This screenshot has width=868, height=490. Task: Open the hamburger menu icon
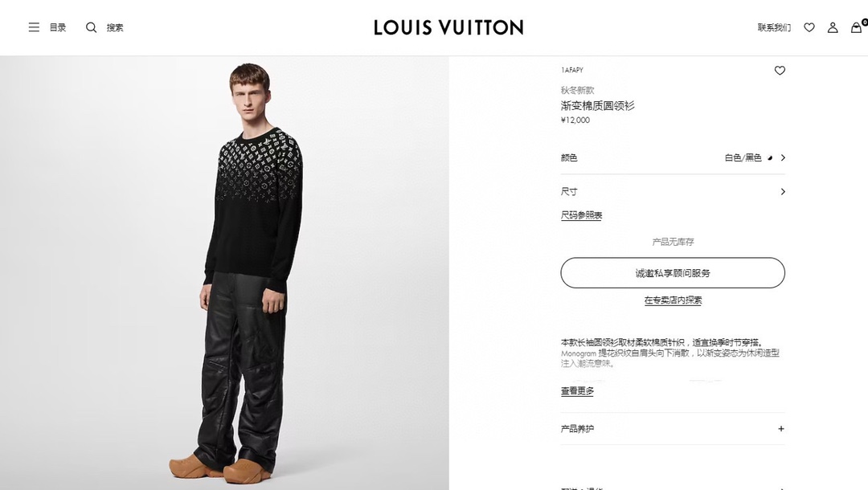[x=34, y=27]
